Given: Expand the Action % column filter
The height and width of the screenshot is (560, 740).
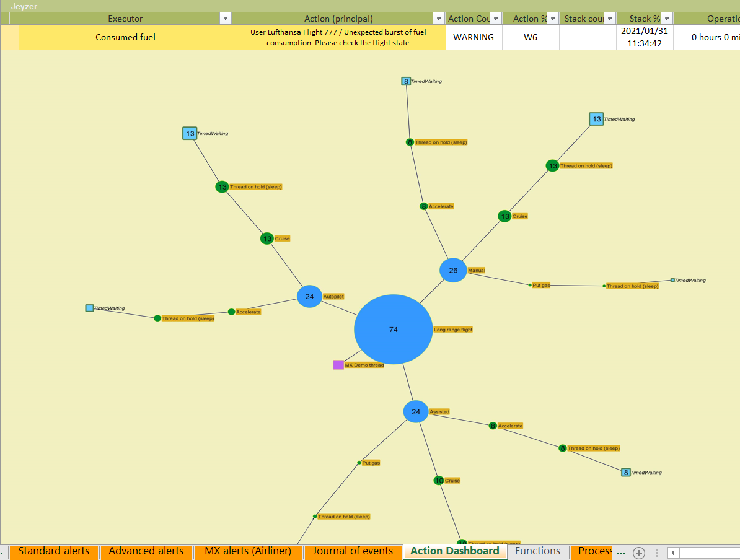Looking at the screenshot, I should pyautogui.click(x=553, y=19).
